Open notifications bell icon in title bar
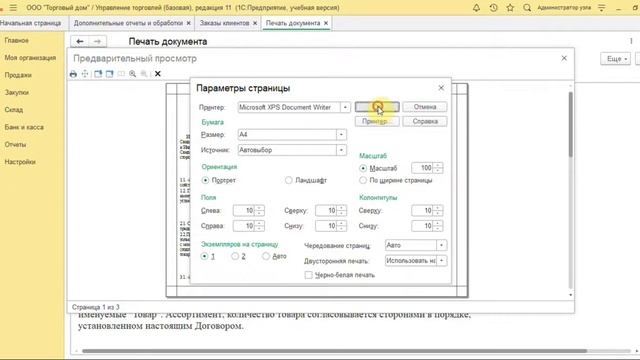 tap(476, 8)
